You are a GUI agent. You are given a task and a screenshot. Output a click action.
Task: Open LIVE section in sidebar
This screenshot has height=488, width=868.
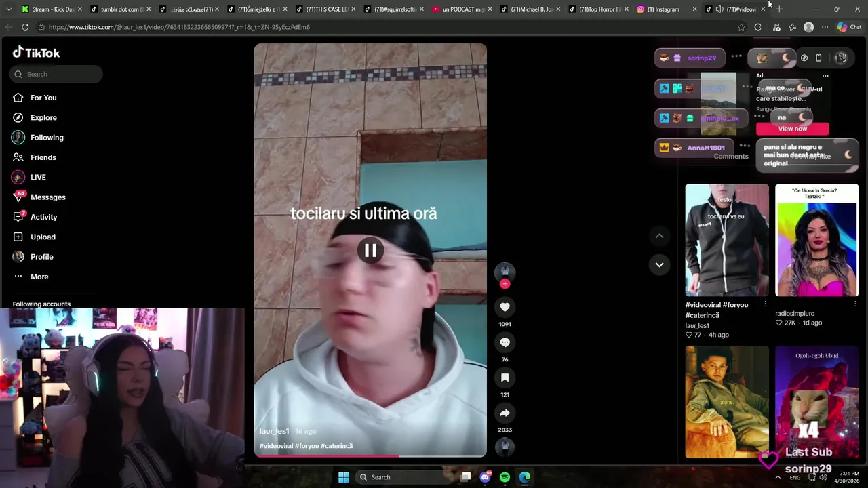click(x=29, y=177)
